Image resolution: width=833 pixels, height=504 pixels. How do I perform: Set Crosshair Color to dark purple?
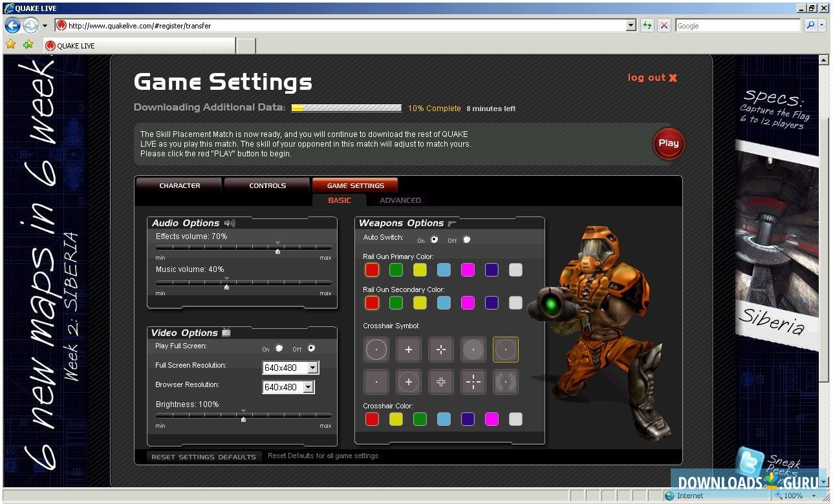click(468, 419)
